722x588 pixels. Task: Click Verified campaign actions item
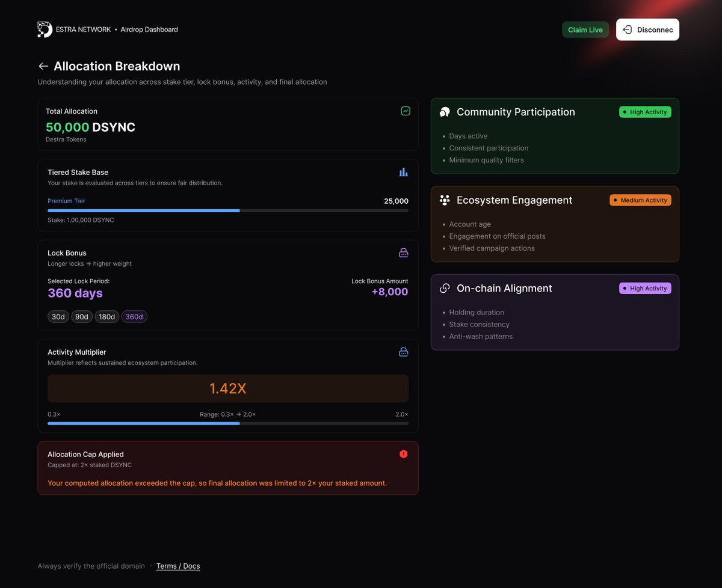point(492,248)
